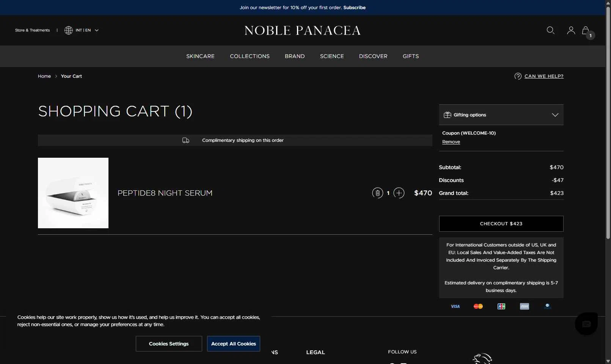The width and height of the screenshot is (611, 364).
Task: Go to Store & Treatments
Action: coord(33,30)
